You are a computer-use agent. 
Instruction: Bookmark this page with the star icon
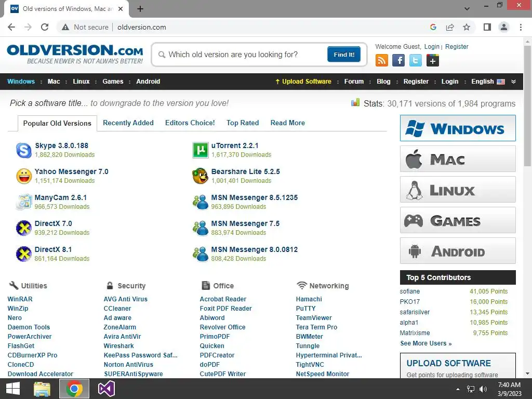(467, 27)
